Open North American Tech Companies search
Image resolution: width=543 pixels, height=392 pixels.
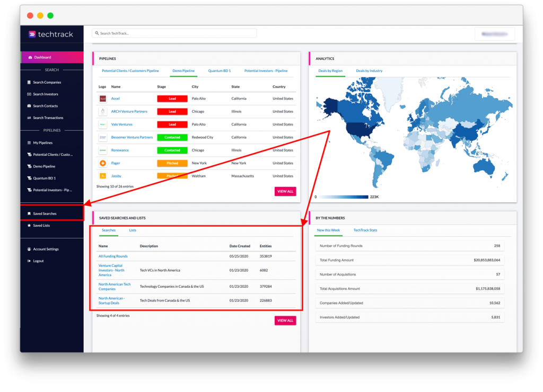[115, 287]
